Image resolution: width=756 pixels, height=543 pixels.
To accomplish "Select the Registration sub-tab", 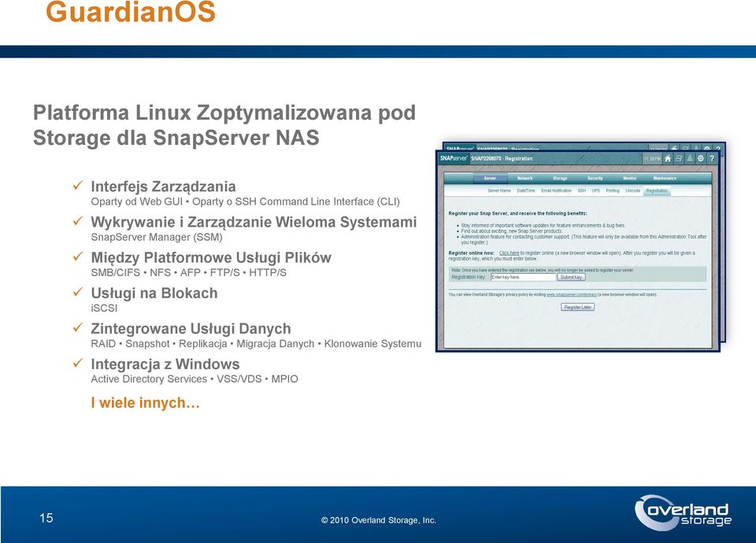I will click(x=657, y=191).
